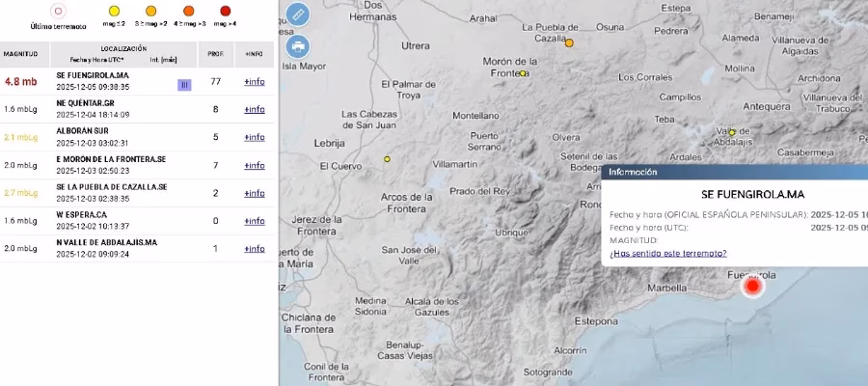Click the yellow marker near Valle de Abdalajís
The width and height of the screenshot is (868, 386).
733,132
